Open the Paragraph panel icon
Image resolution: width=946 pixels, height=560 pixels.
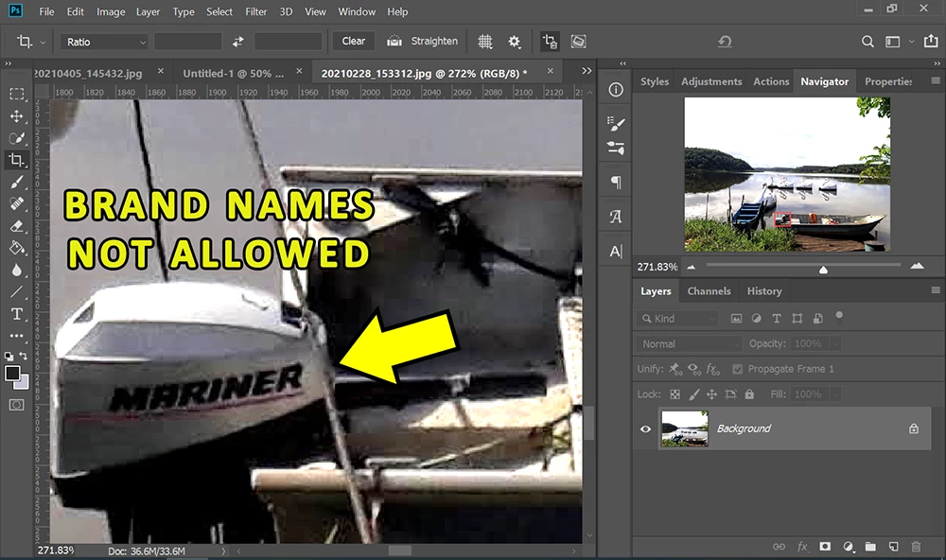pyautogui.click(x=616, y=183)
